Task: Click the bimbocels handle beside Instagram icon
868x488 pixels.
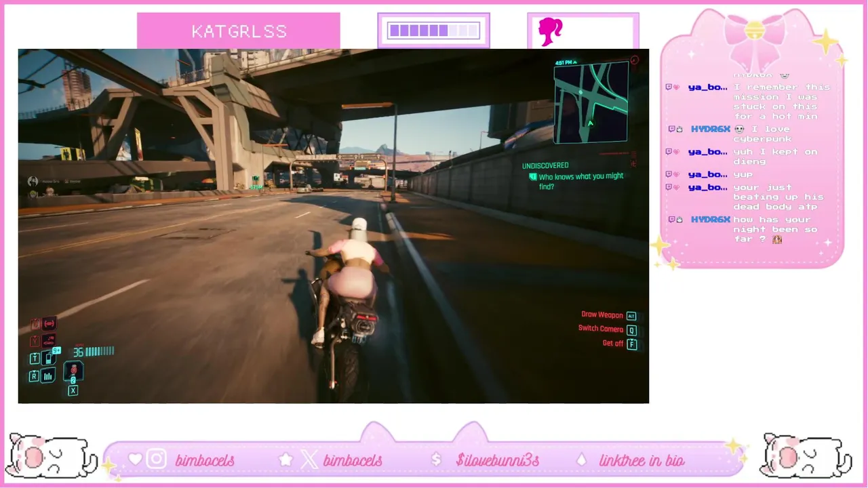Action: point(205,460)
